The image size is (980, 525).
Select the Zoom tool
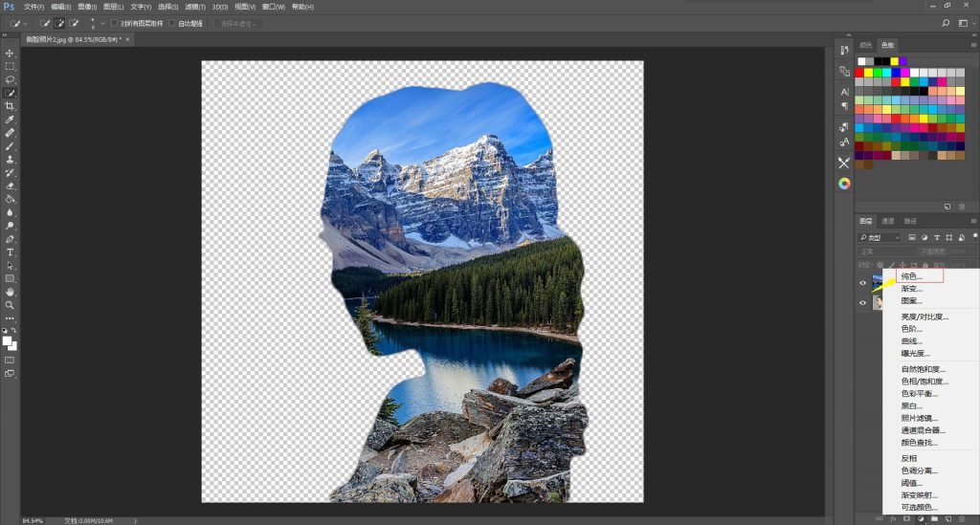(x=11, y=305)
